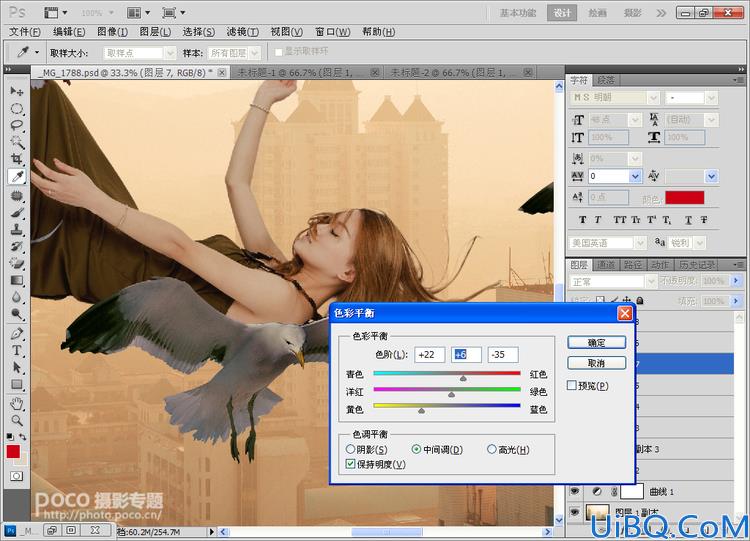
Task: Select the Brush tool
Action: pyautogui.click(x=17, y=212)
